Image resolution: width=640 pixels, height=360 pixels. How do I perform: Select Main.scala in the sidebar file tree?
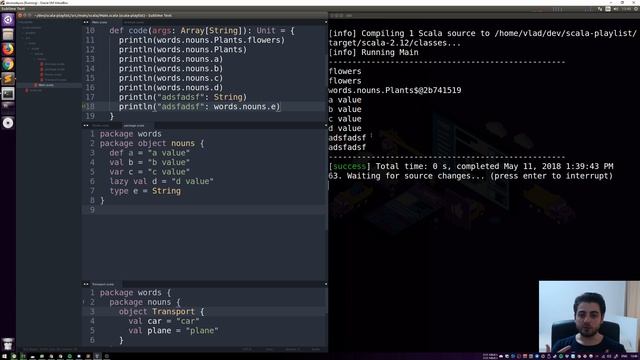46,85
